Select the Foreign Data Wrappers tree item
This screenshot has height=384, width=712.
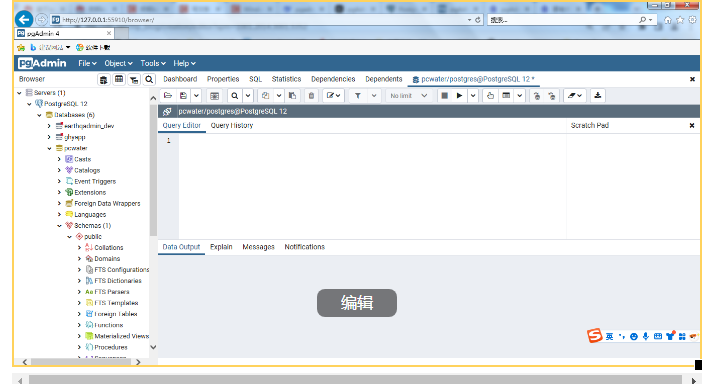click(x=107, y=204)
